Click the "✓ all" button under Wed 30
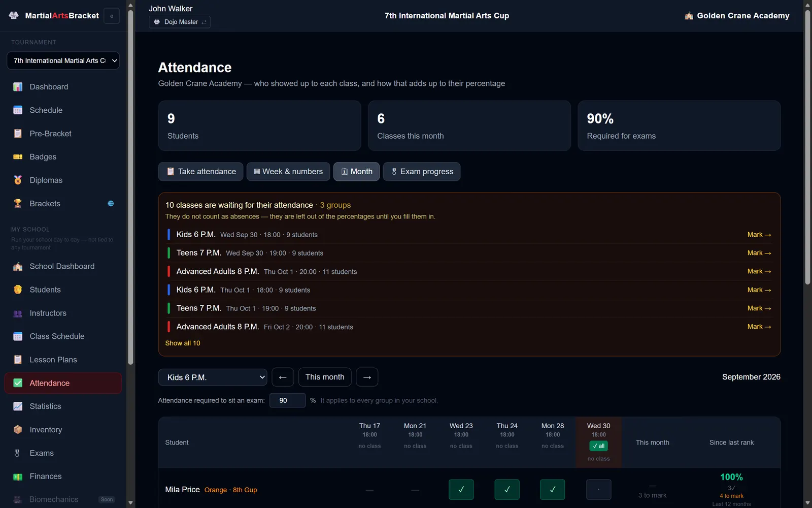The width and height of the screenshot is (812, 508). (x=599, y=446)
